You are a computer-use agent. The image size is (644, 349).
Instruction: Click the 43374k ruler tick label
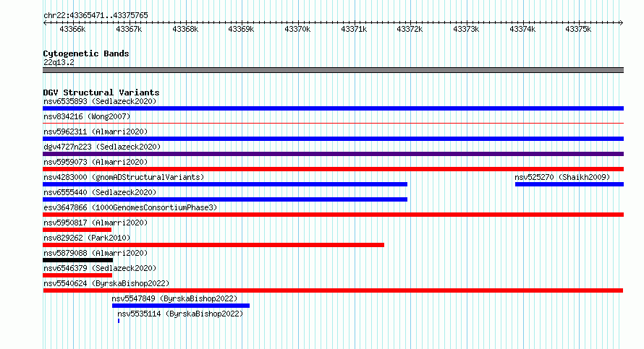522,30
